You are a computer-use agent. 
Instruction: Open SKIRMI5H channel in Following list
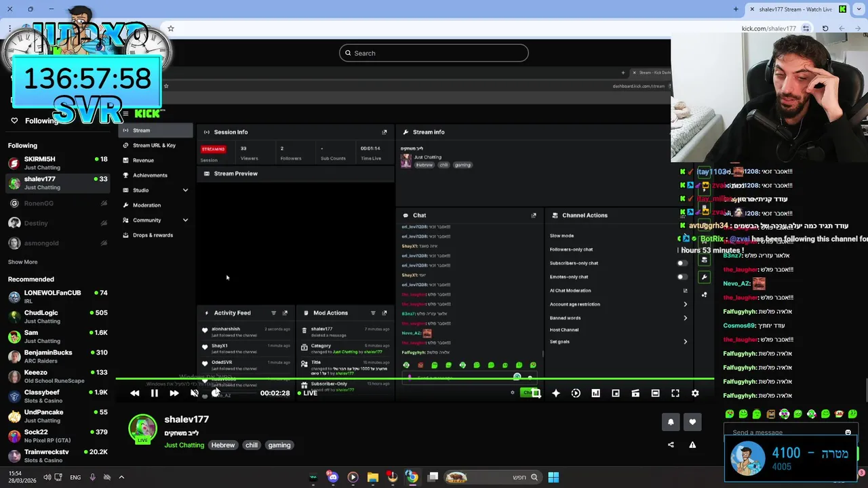pos(58,163)
